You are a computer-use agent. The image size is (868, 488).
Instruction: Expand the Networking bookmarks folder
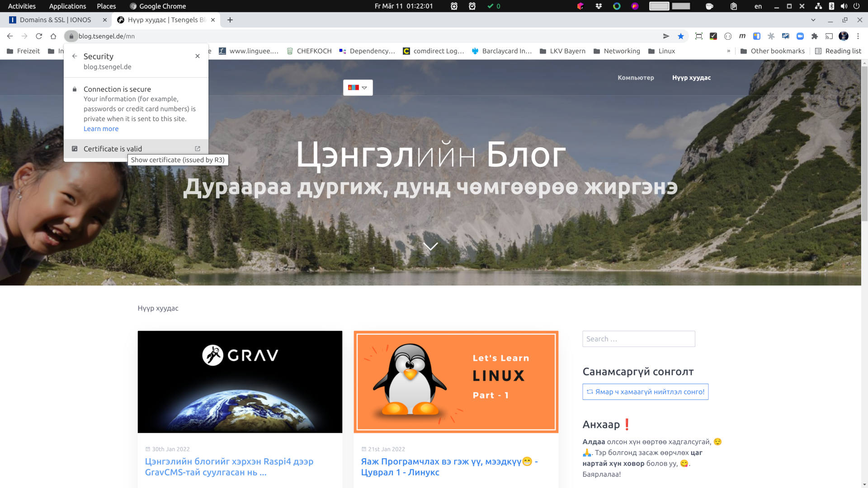coord(617,51)
